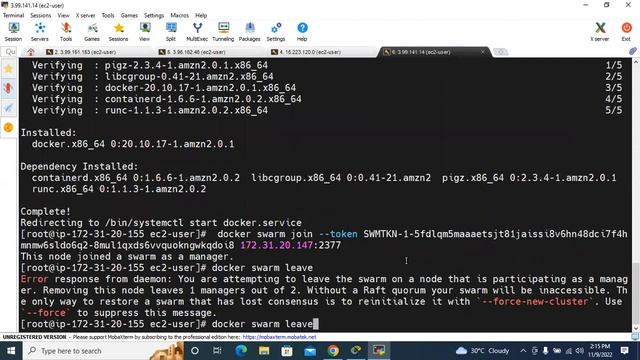Open the Games menu
640x360 pixels.
pyautogui.click(x=129, y=15)
